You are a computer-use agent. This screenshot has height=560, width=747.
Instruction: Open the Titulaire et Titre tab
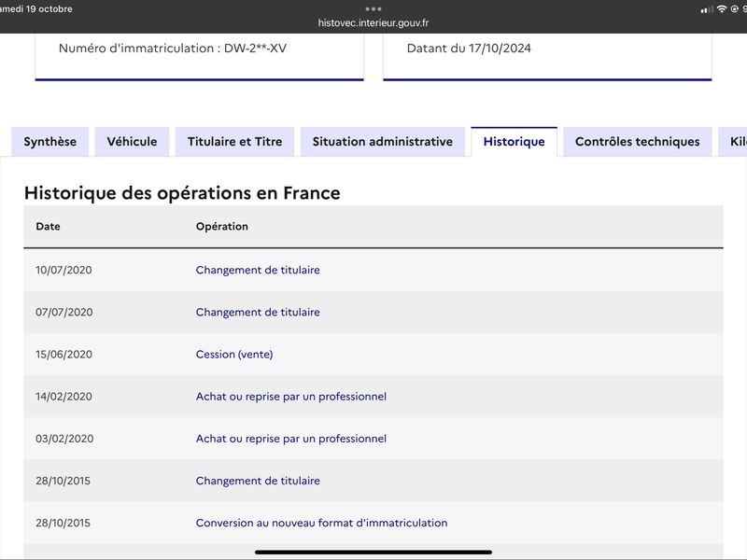pos(235,142)
